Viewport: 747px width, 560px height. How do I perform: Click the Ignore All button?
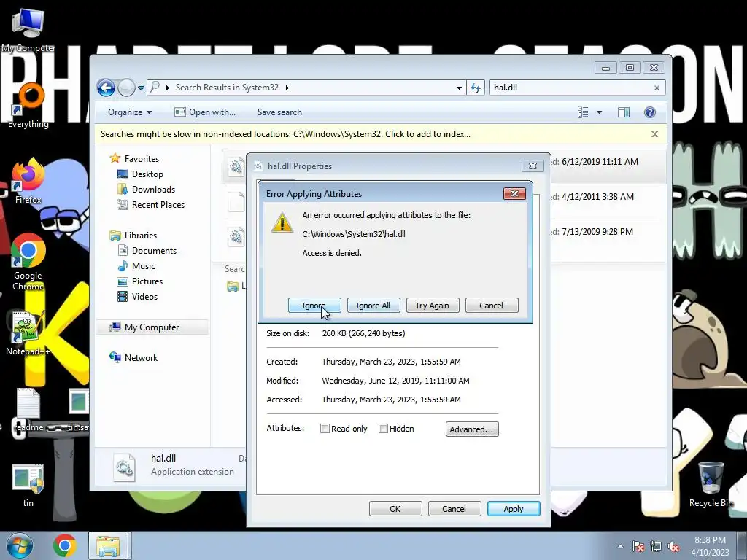[373, 306]
